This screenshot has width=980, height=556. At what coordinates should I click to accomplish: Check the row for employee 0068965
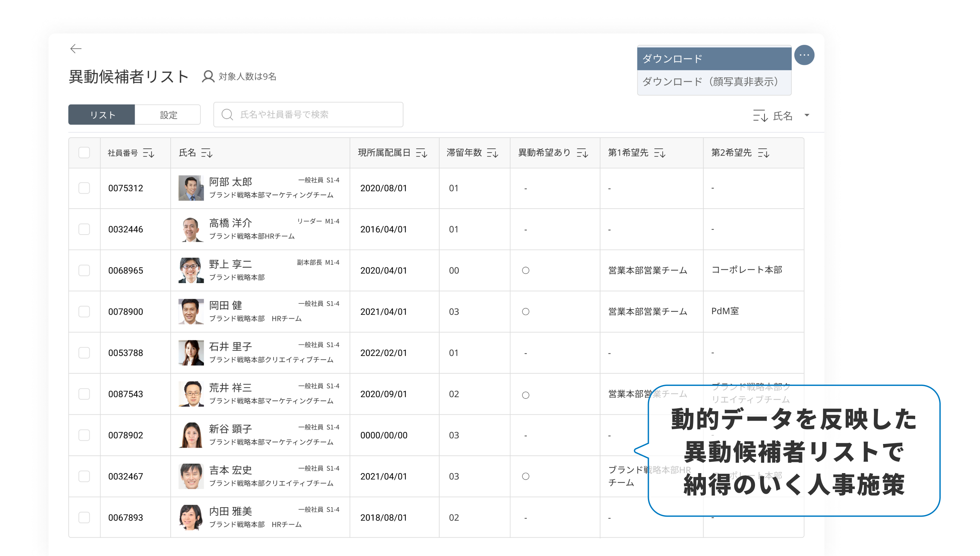point(84,270)
